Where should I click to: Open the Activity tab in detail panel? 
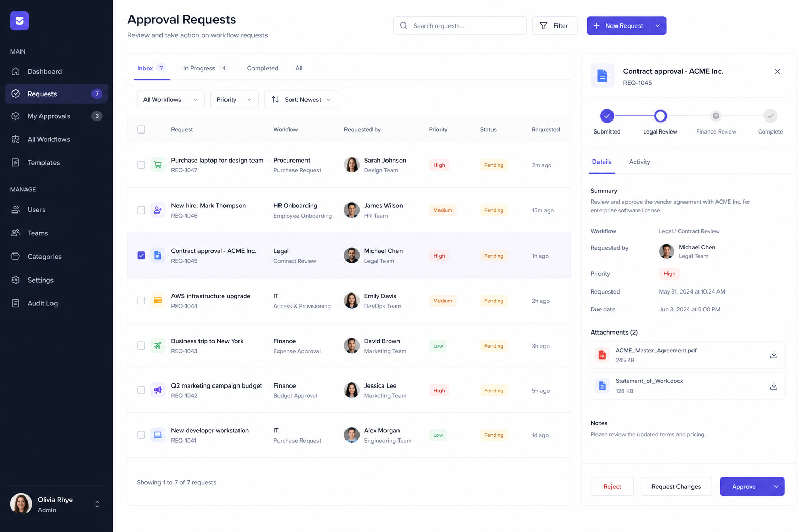640,162
